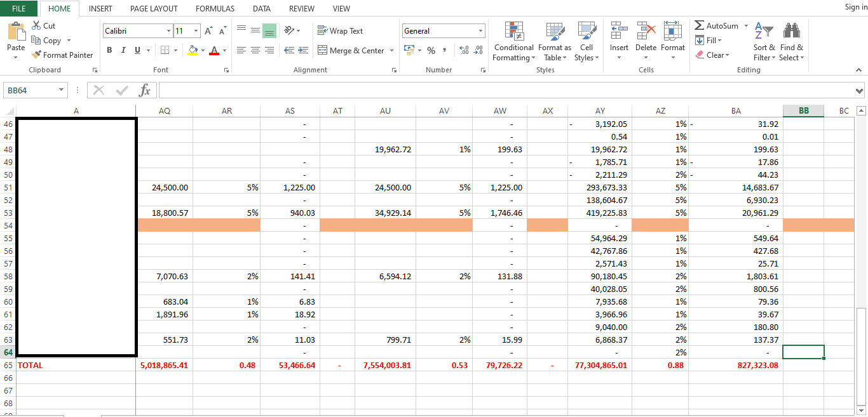868x417 pixels.
Task: Open Format as Table gallery
Action: tap(554, 41)
